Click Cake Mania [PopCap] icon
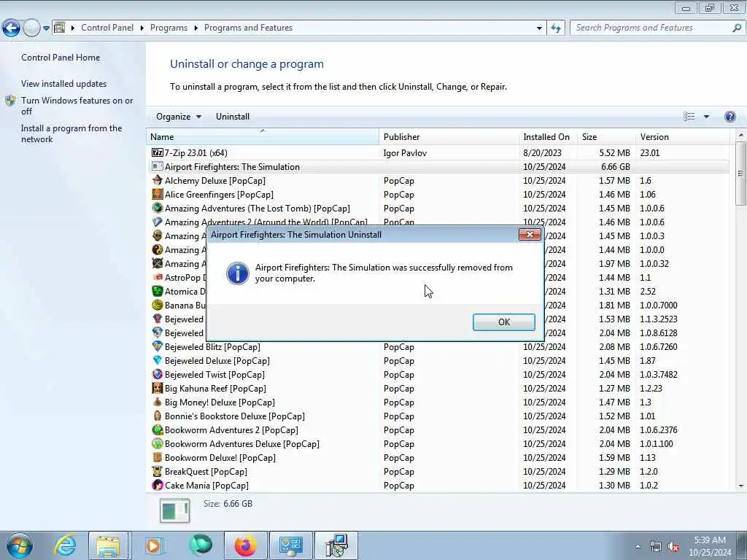 click(x=158, y=485)
